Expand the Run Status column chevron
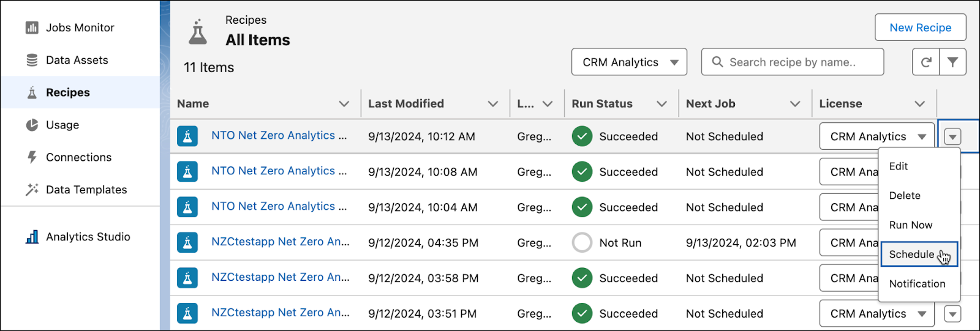 [661, 104]
